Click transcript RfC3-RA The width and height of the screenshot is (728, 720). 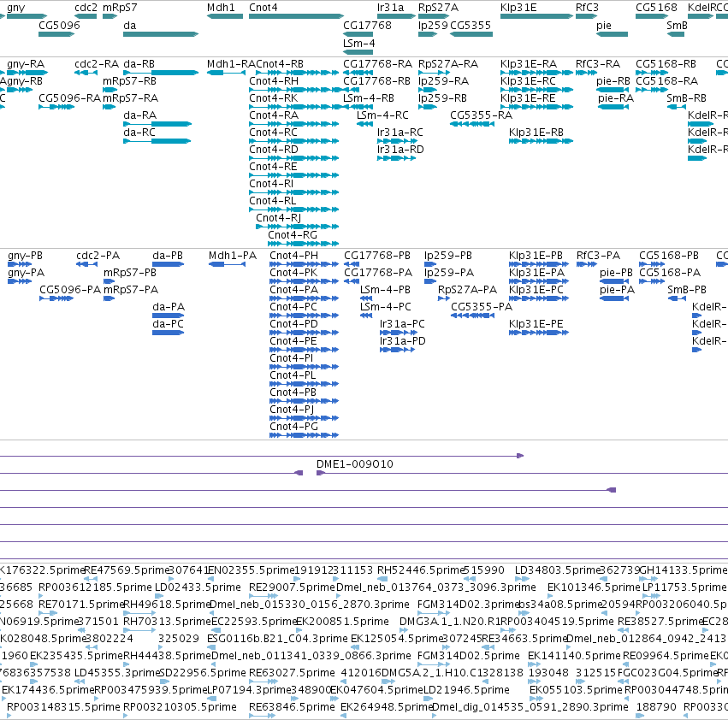(x=597, y=63)
